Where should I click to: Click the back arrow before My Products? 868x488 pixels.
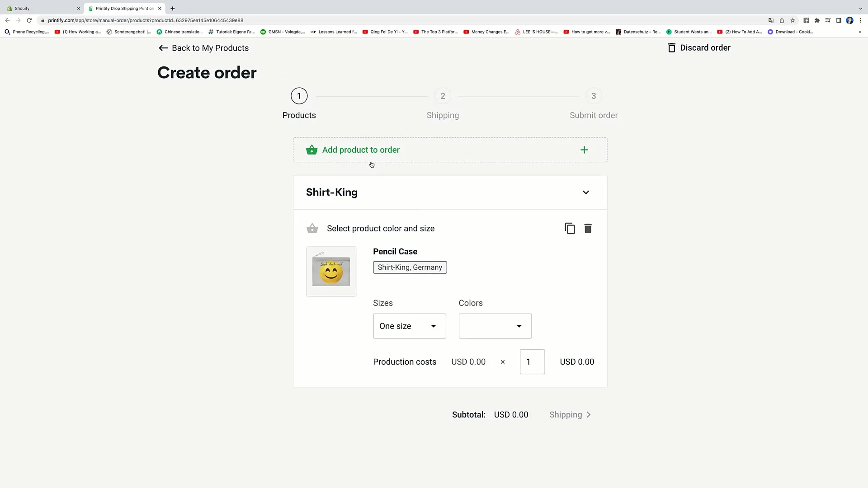(163, 48)
